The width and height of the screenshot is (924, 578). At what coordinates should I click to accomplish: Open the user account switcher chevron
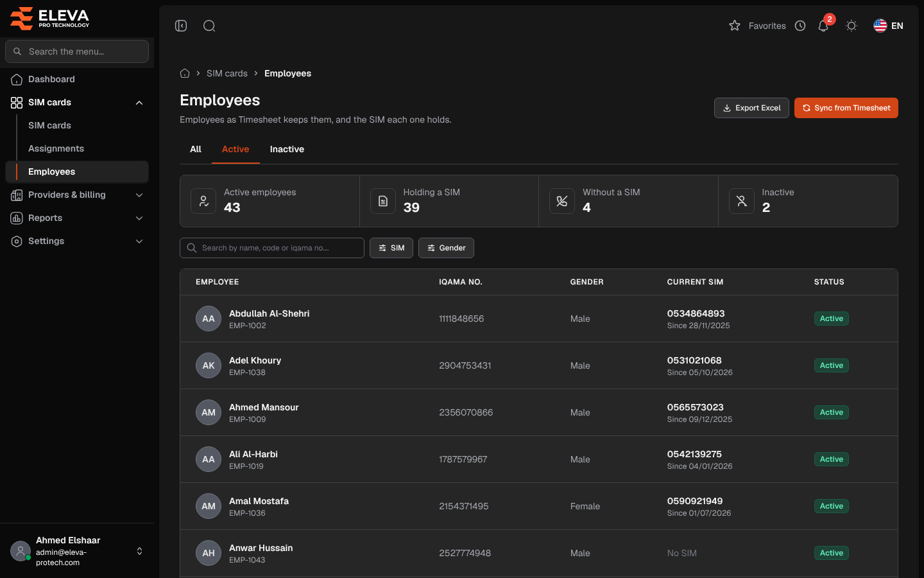coord(139,551)
